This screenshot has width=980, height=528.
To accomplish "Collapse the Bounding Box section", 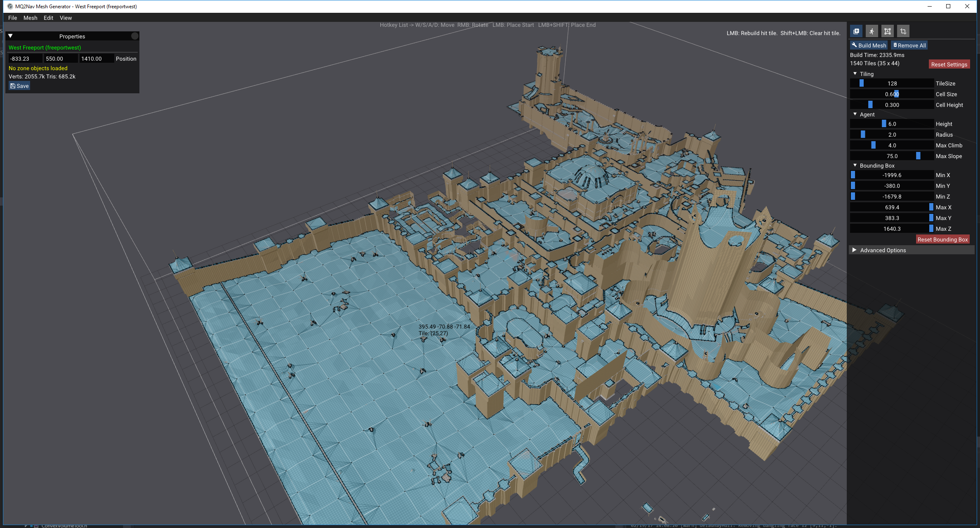I will point(855,165).
